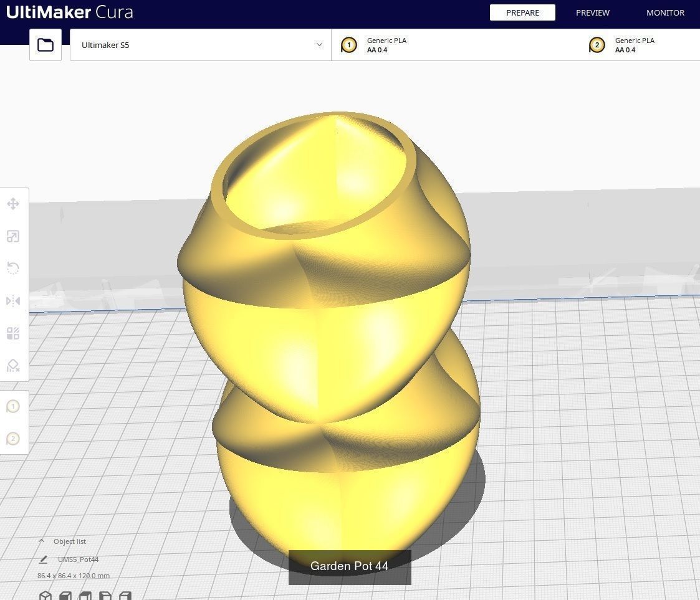The width and height of the screenshot is (700, 600).
Task: Switch to the MONITOR stage
Action: click(x=665, y=12)
